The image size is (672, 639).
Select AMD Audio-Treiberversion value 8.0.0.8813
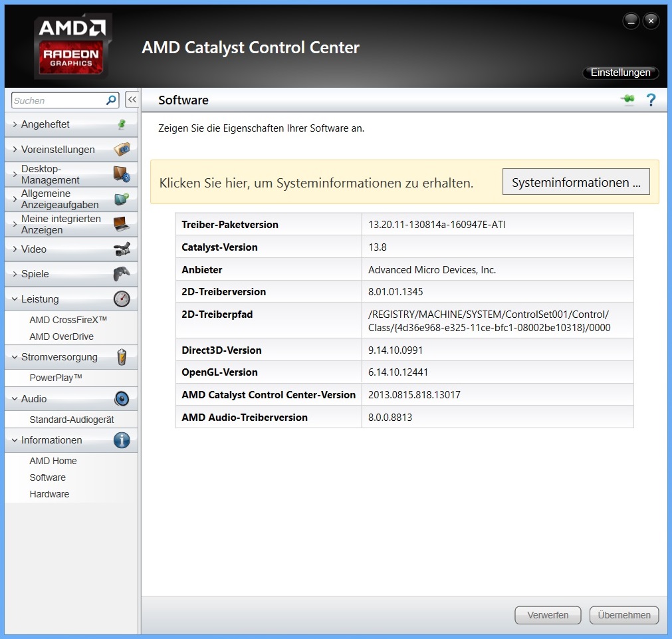pos(390,418)
